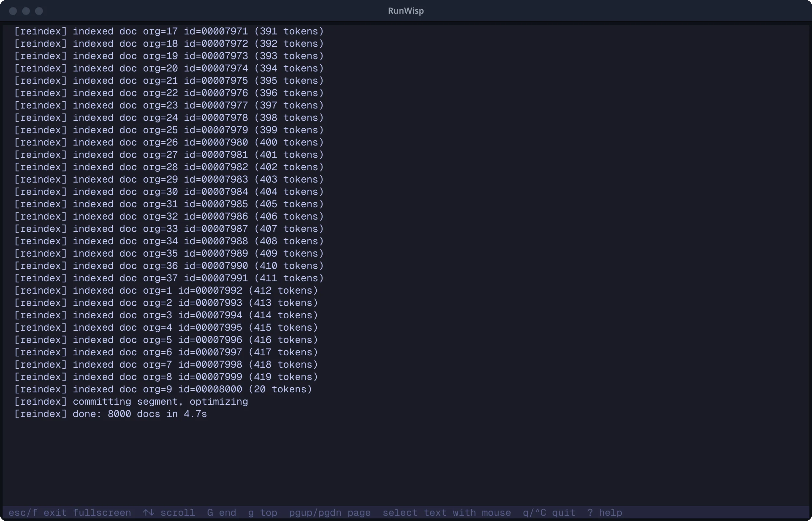
Task: Click log line with id=00007985
Action: (x=169, y=204)
